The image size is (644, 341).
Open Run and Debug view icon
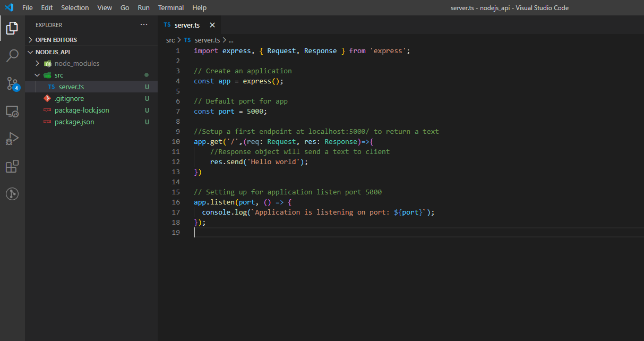pyautogui.click(x=12, y=139)
